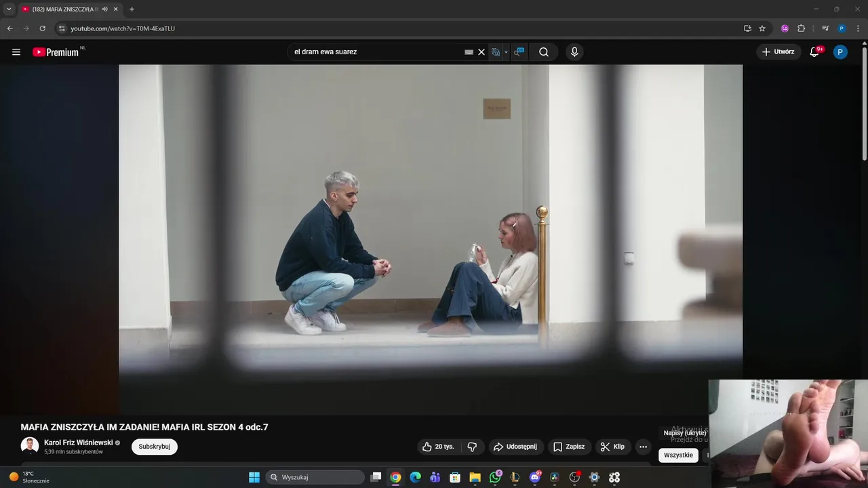Screen dimensions: 868x488
Task: Open Microsoft Store from the taskbar
Action: (x=455, y=477)
